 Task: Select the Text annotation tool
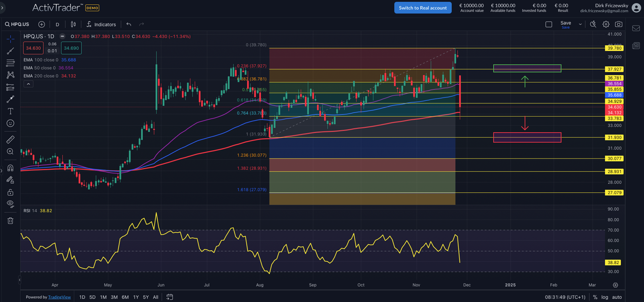click(x=10, y=111)
